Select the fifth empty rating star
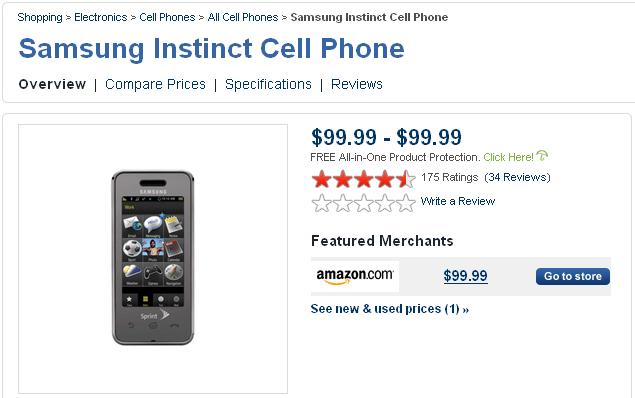635x398 pixels. 406,203
